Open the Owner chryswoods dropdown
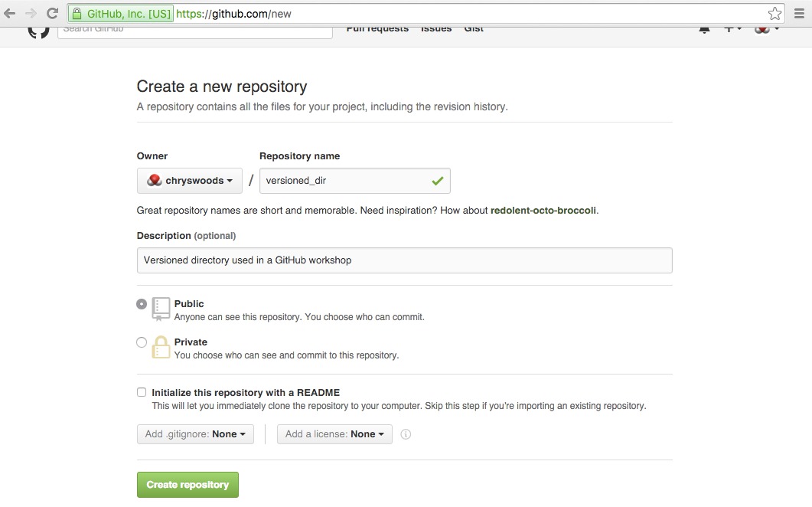This screenshot has height=507, width=812. pyautogui.click(x=190, y=181)
